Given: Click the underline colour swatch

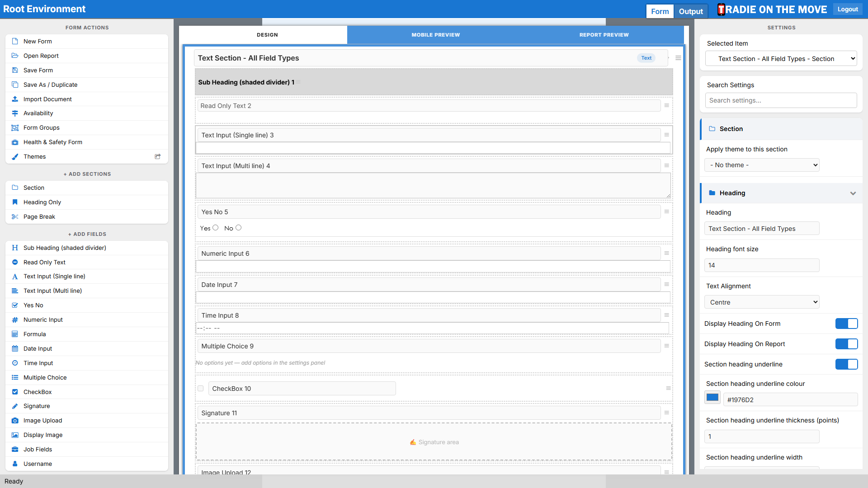Looking at the screenshot, I should tap(712, 398).
